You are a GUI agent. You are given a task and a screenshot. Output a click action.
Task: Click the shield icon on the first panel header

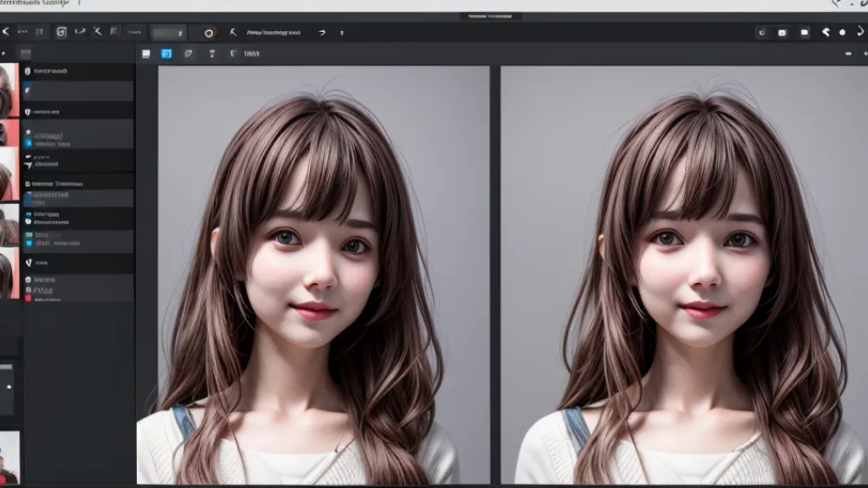click(28, 71)
